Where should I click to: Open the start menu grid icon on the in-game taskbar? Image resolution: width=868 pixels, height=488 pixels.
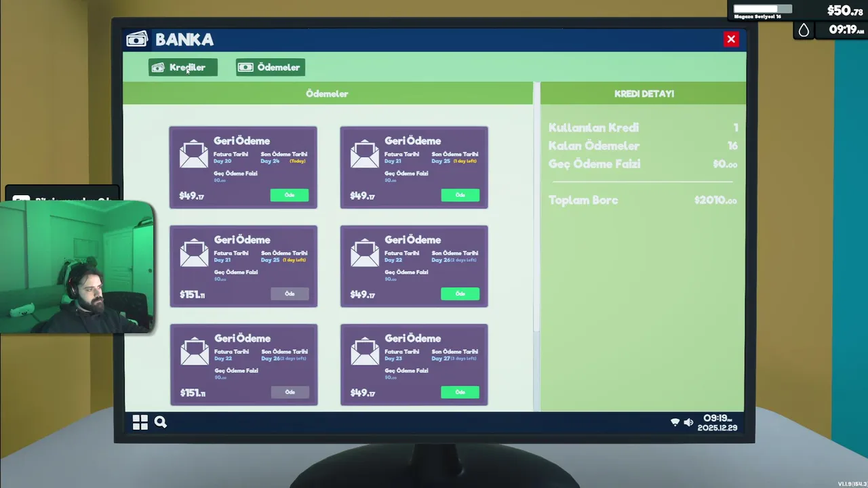click(140, 422)
